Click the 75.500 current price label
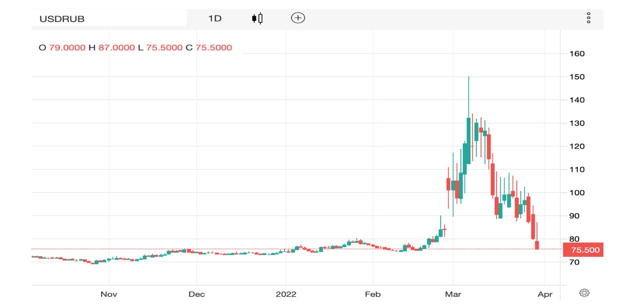 (583, 250)
